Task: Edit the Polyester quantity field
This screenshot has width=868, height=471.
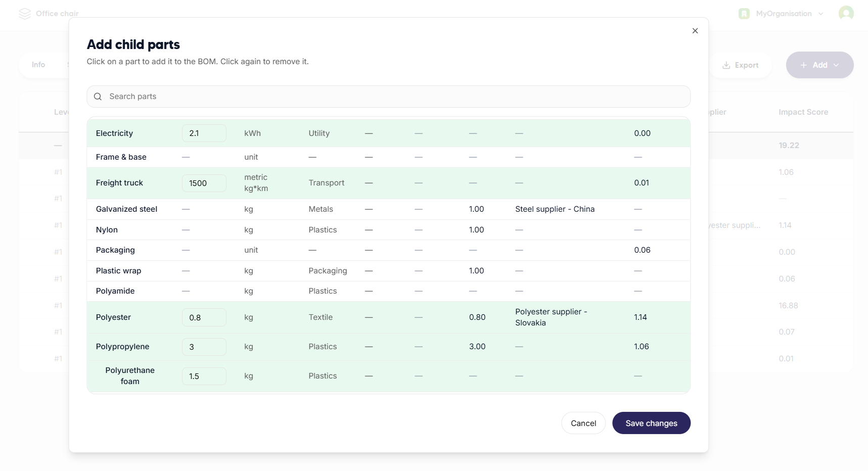Action: pos(204,317)
